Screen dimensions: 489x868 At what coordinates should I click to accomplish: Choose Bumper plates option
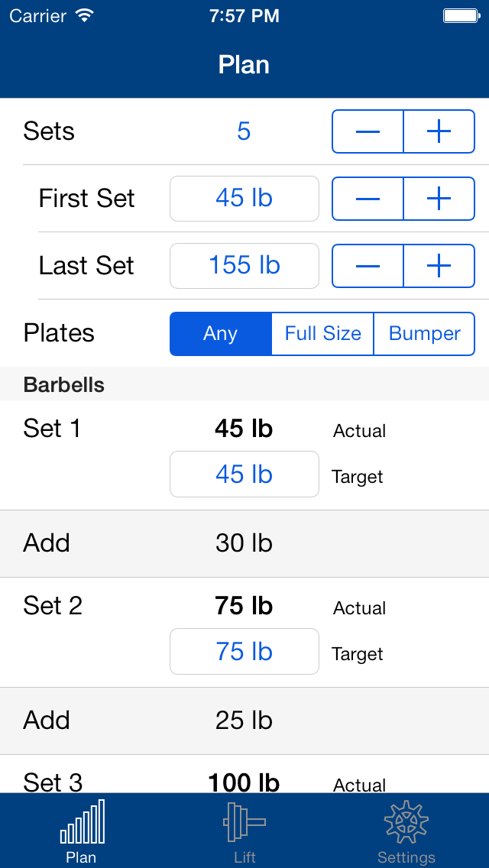(x=425, y=334)
